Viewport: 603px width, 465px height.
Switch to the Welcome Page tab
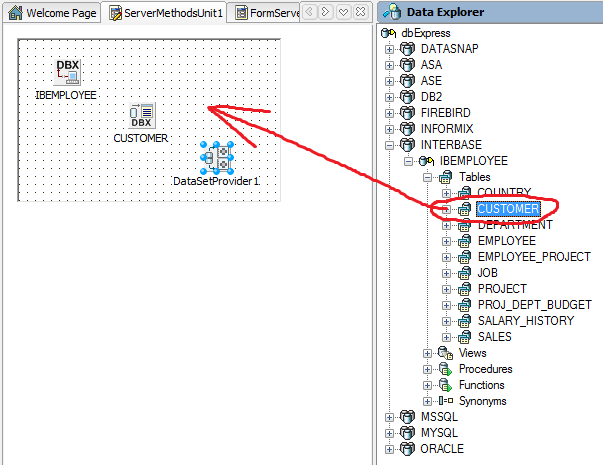pyautogui.click(x=52, y=13)
